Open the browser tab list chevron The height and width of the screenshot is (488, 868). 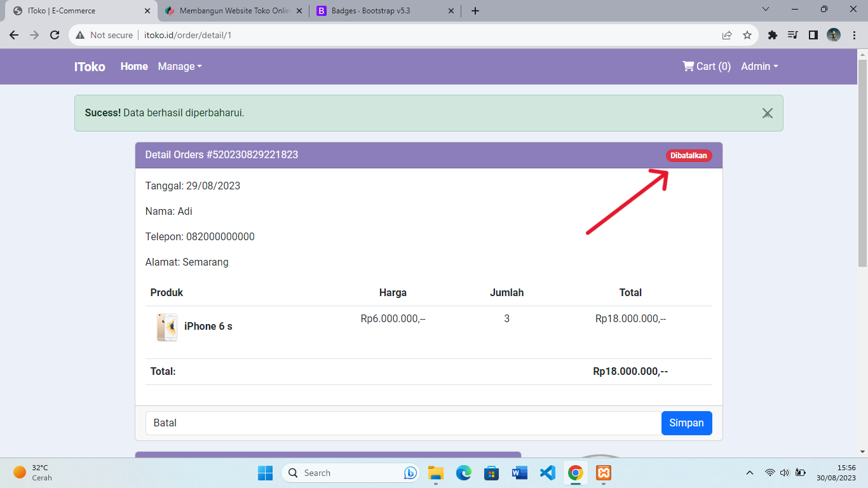pyautogui.click(x=766, y=10)
